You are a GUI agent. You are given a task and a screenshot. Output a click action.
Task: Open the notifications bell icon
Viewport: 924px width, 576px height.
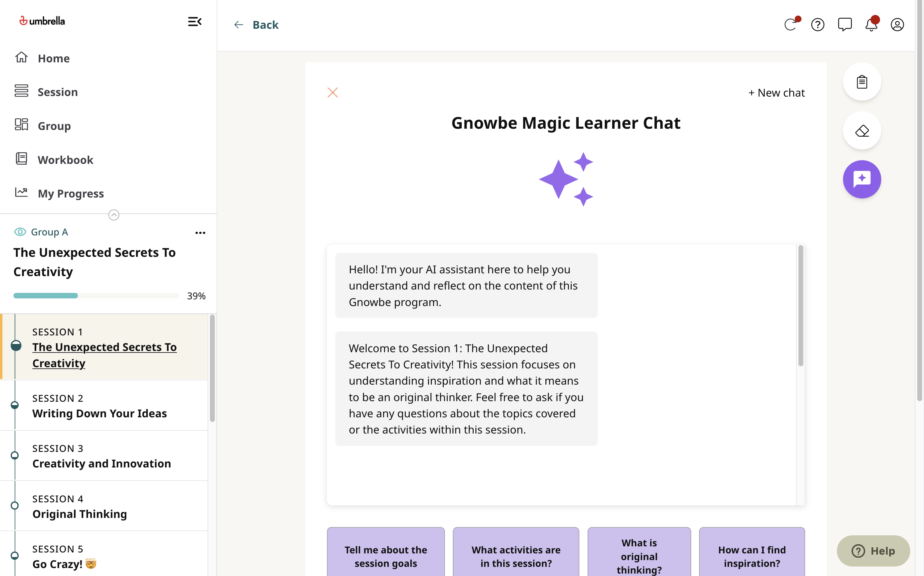[x=871, y=24]
